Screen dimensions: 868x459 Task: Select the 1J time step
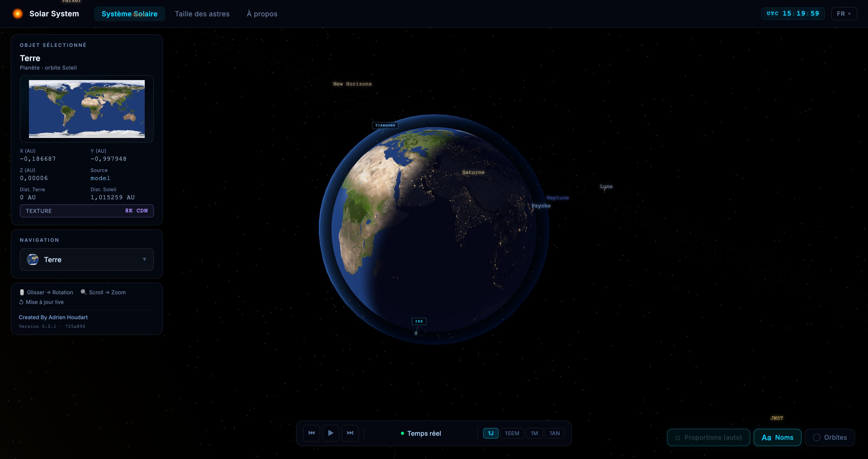491,433
